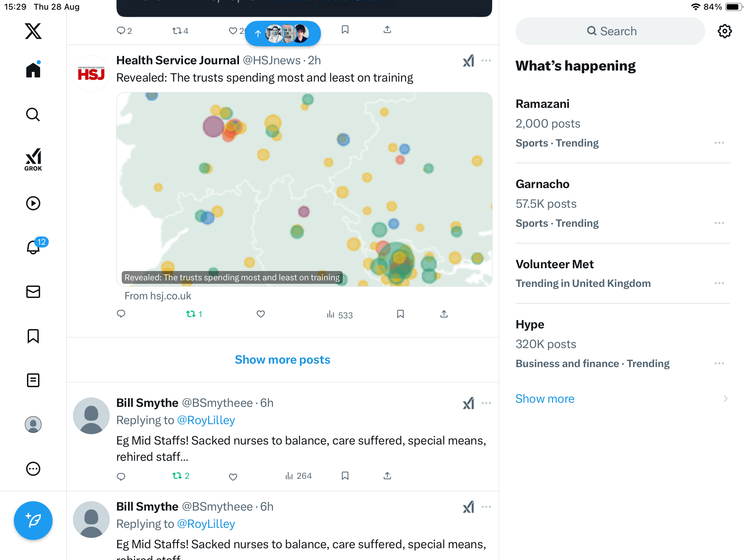Bookmark the Health Service Journal post
The image size is (747, 560).
(x=400, y=314)
